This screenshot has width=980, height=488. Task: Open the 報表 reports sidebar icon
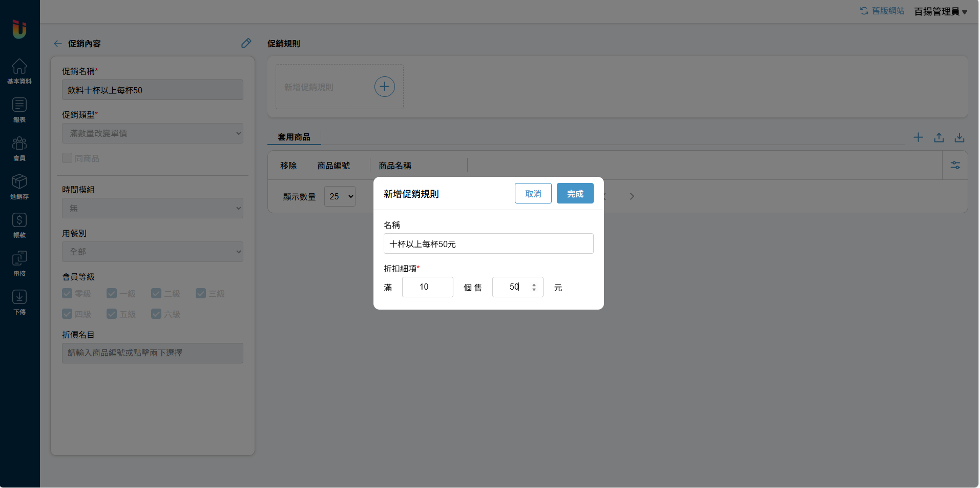[x=19, y=109]
